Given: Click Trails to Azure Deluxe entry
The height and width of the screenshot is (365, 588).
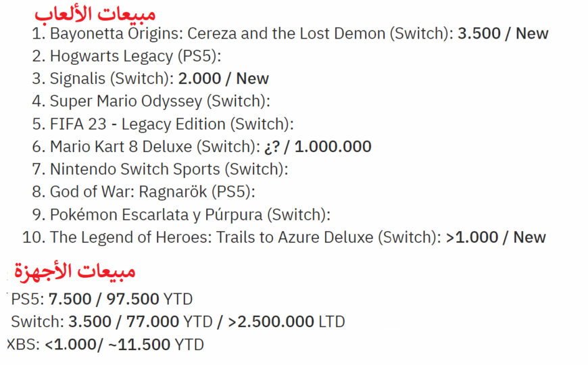Looking at the screenshot, I should tap(284, 237).
